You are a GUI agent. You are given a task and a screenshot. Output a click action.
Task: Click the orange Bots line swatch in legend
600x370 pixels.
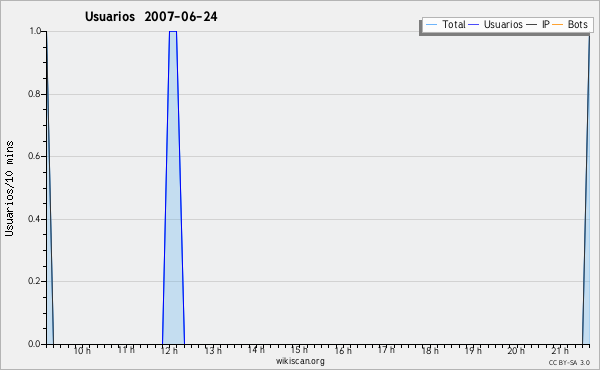pos(558,24)
